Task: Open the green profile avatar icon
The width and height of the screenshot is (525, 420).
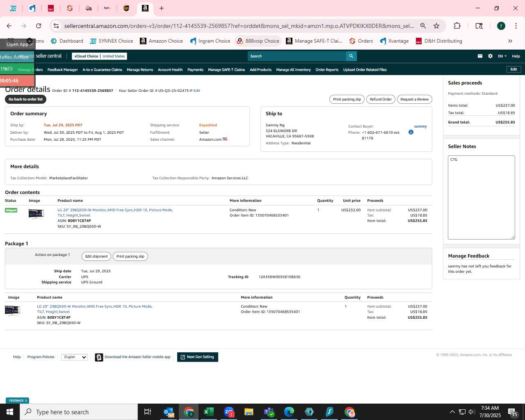Action: [501, 26]
